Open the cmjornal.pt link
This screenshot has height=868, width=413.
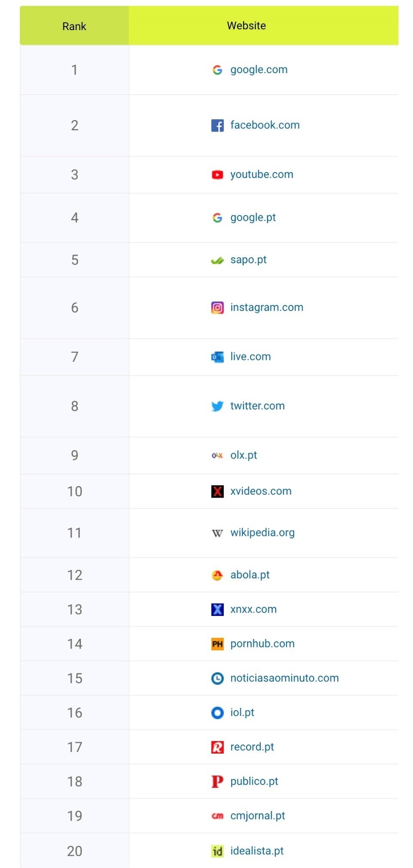tap(258, 816)
